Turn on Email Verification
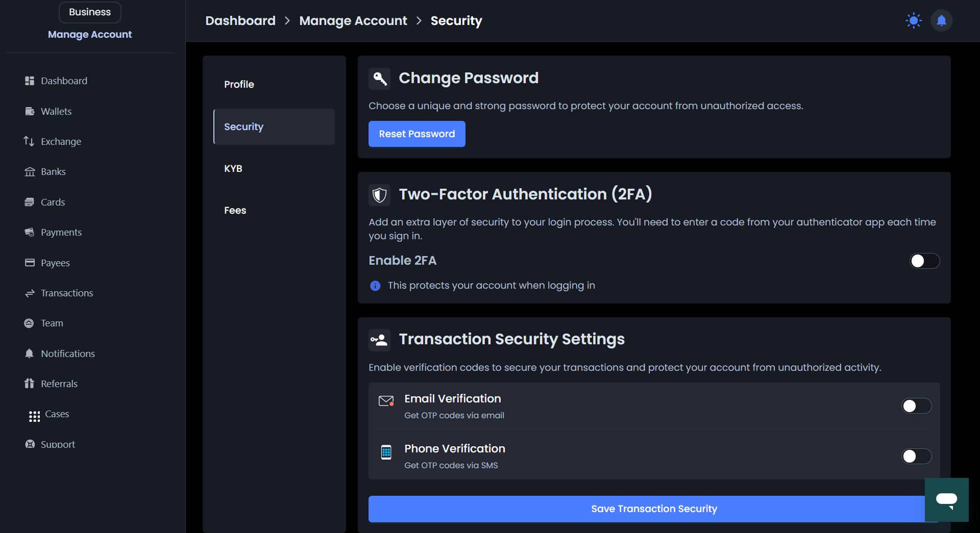This screenshot has height=533, width=980. coord(916,406)
